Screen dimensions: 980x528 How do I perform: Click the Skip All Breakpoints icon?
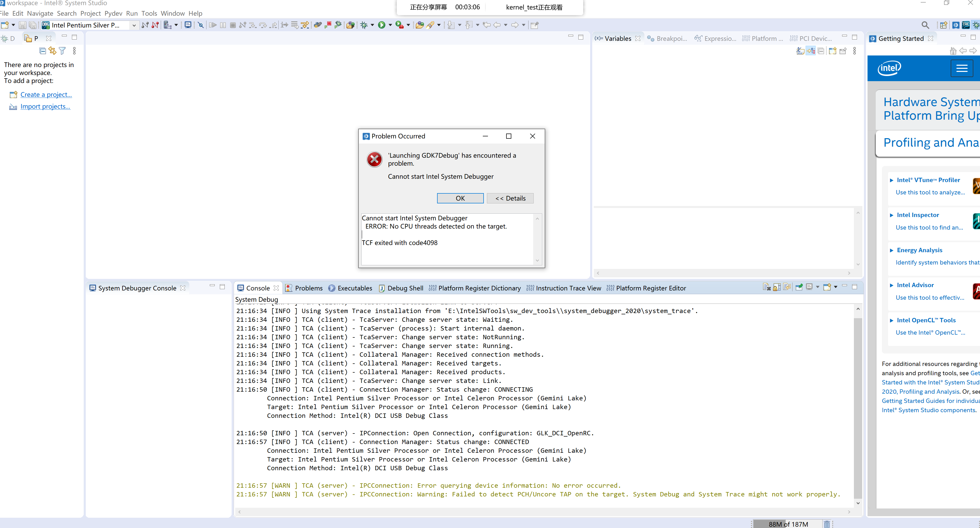pos(201,25)
